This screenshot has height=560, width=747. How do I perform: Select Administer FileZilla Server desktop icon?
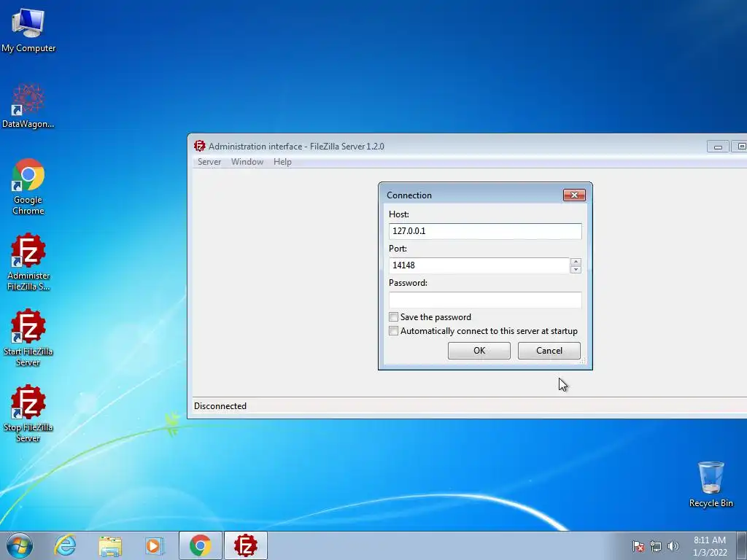(28, 262)
